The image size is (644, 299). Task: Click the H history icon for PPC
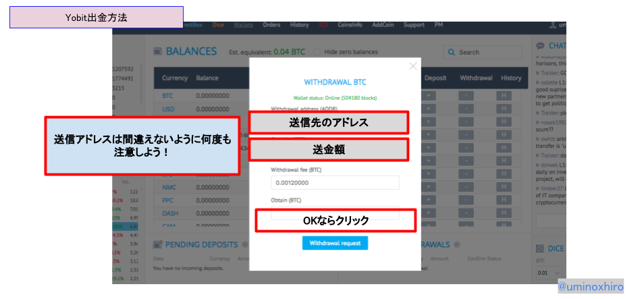pos(504,200)
